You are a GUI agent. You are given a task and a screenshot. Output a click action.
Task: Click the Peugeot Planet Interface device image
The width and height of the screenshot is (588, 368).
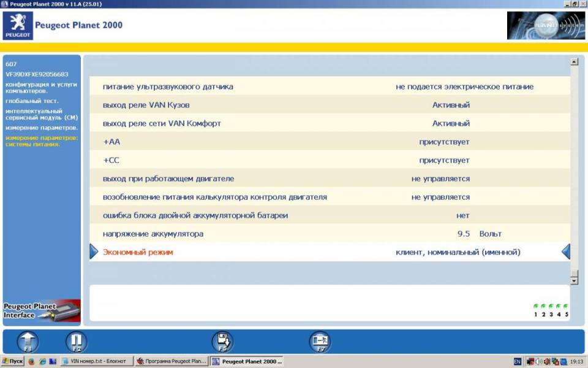(42, 311)
